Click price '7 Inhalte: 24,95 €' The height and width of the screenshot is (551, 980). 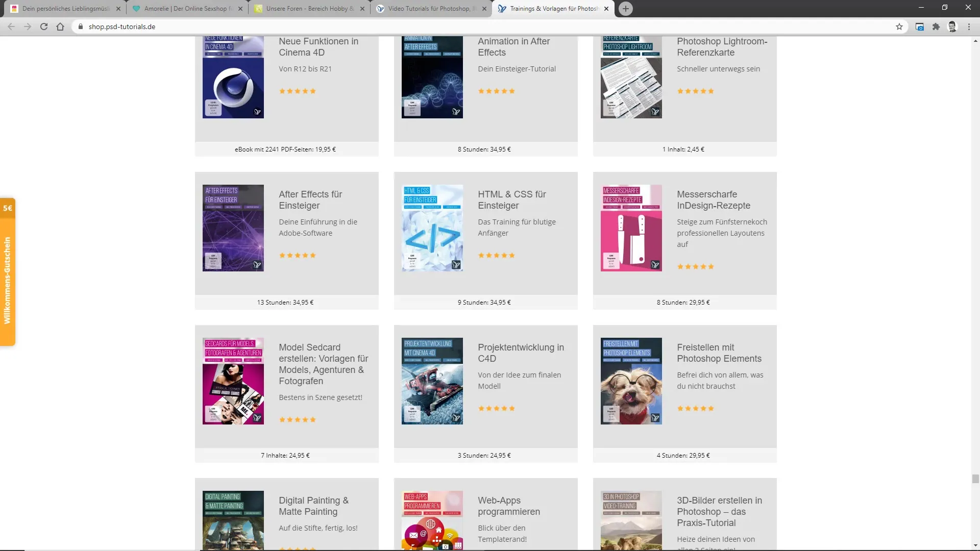285,456
